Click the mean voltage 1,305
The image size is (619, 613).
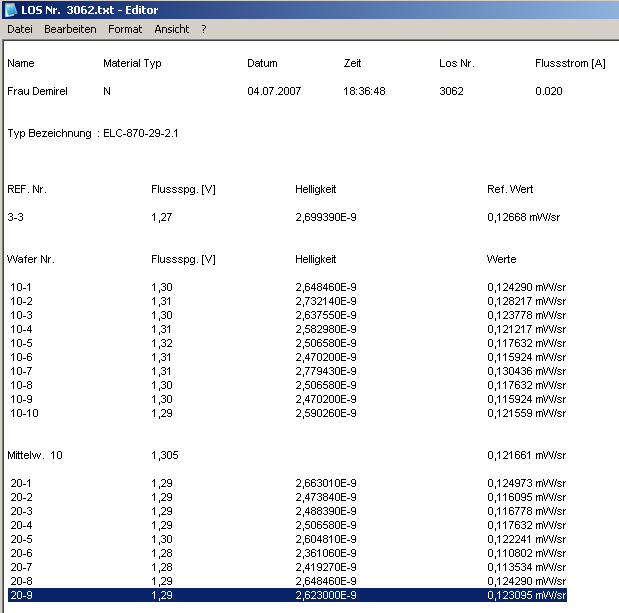[x=165, y=455]
